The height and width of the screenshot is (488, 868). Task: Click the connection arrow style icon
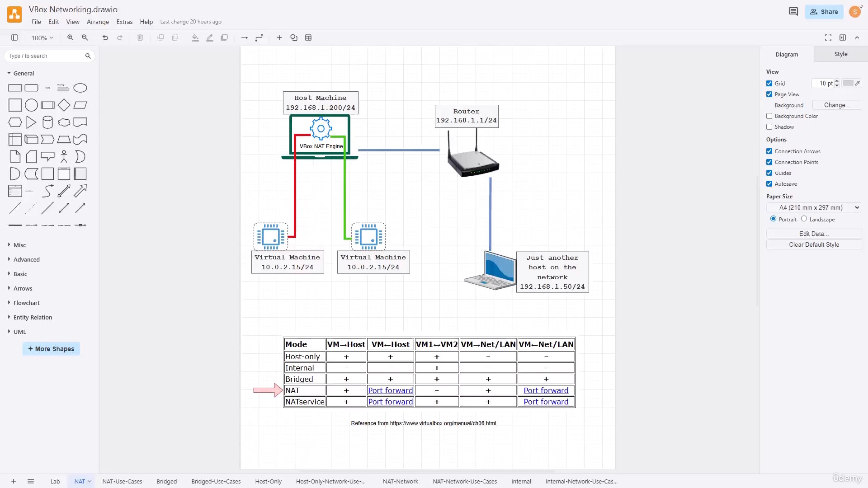click(245, 38)
